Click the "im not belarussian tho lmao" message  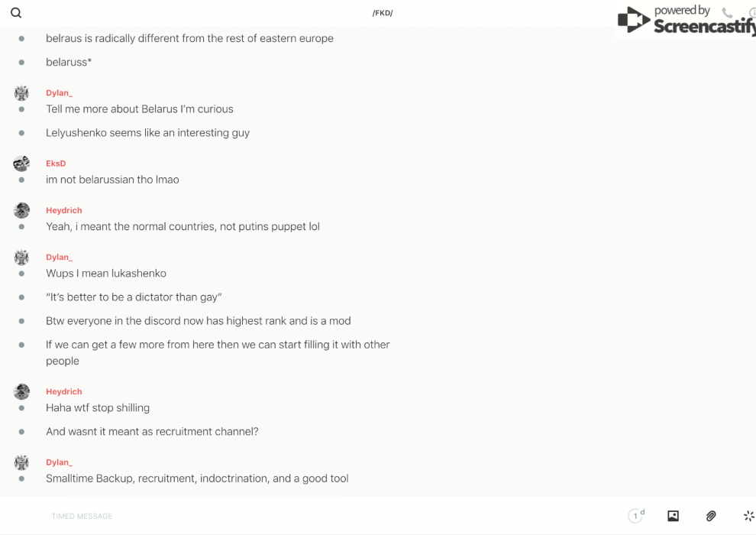(112, 180)
